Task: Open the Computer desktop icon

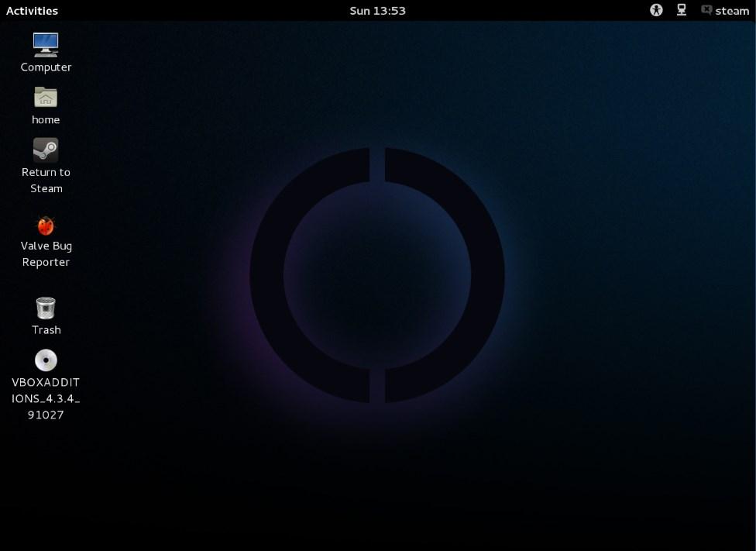Action: (x=46, y=44)
